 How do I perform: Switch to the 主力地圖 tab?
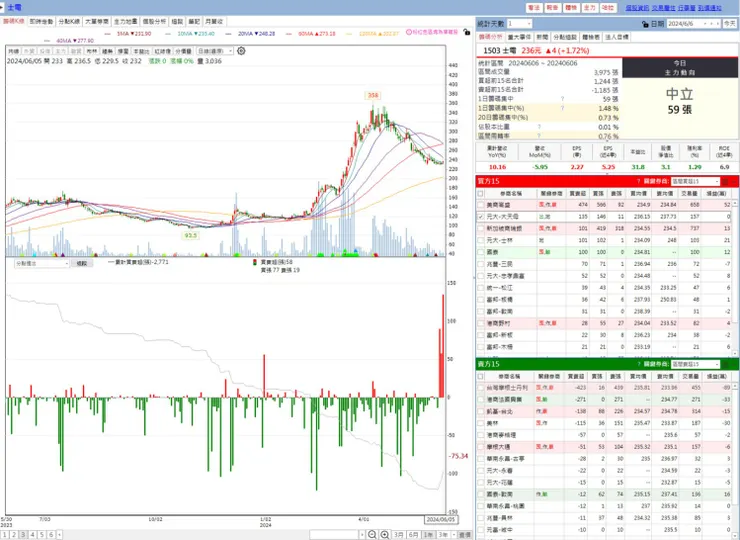click(126, 22)
